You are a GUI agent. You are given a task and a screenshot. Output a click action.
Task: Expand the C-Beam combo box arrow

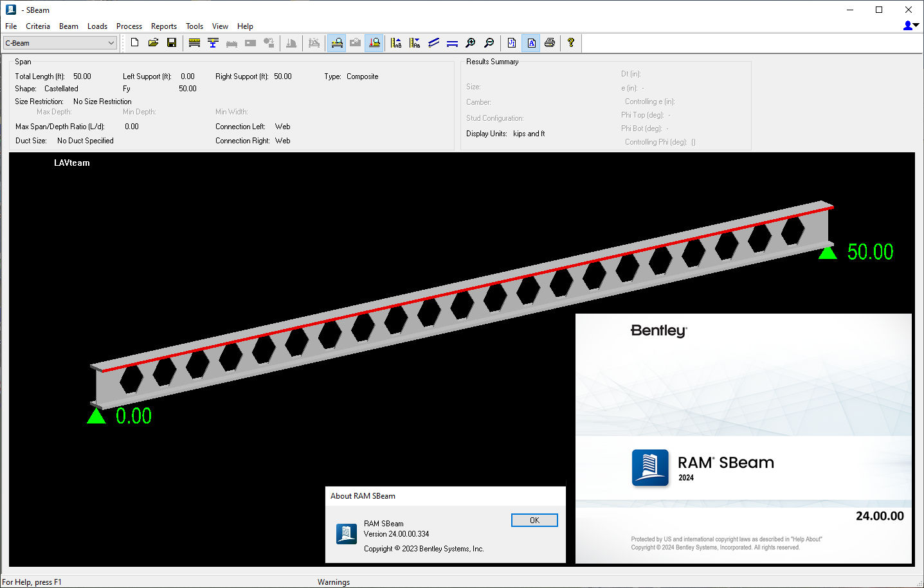tap(110, 42)
